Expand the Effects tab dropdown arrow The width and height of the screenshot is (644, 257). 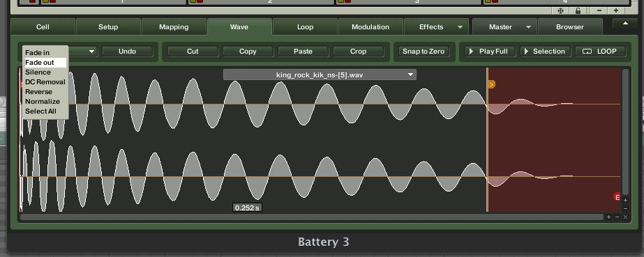pyautogui.click(x=460, y=27)
